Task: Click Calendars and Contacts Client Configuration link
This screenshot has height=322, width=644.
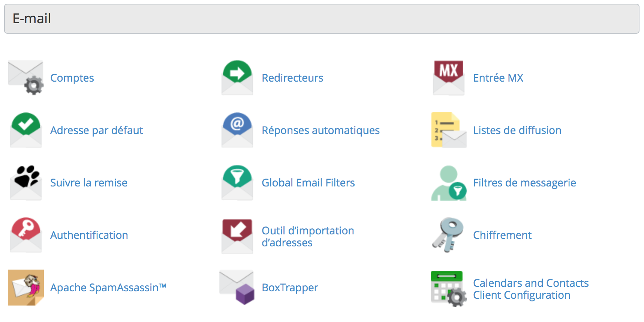Action: 531,289
